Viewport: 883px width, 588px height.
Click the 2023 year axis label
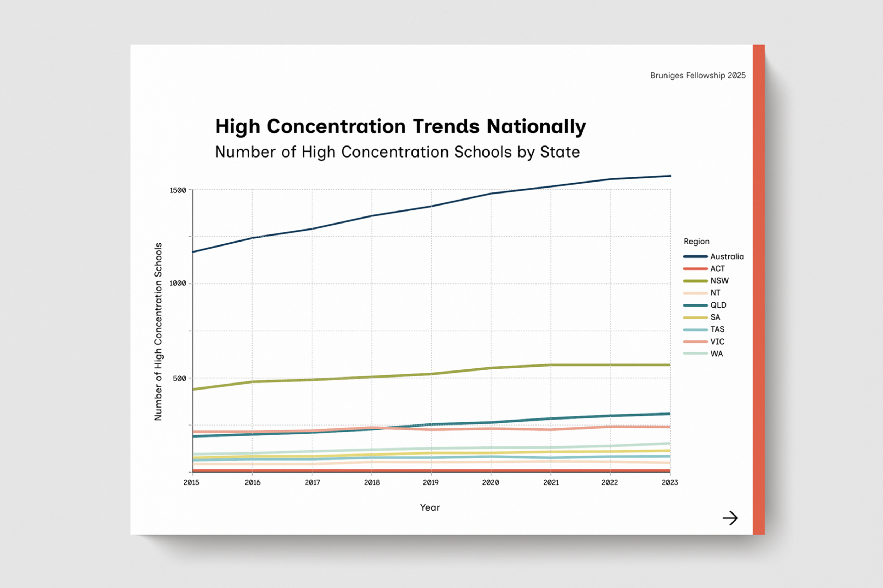coord(669,483)
